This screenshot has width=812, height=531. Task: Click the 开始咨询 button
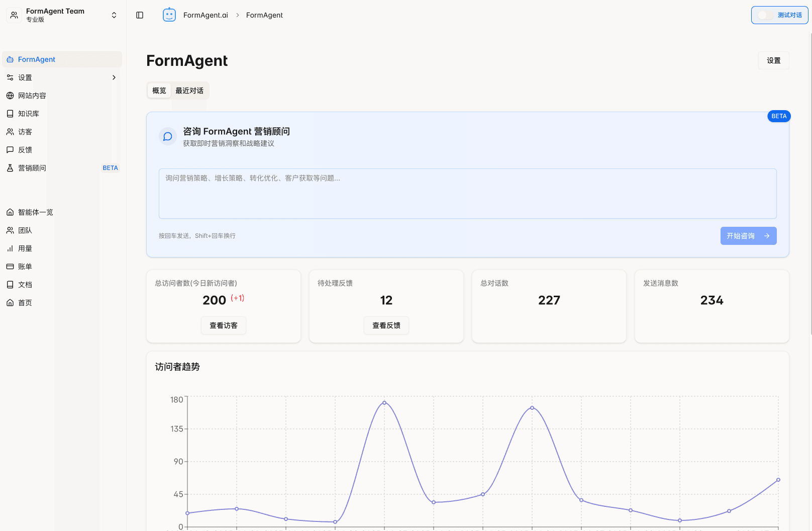point(749,236)
